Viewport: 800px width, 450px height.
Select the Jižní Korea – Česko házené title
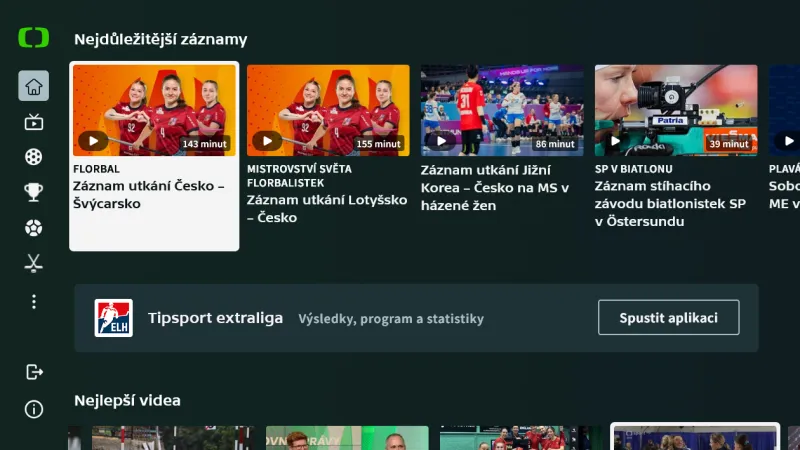click(494, 187)
